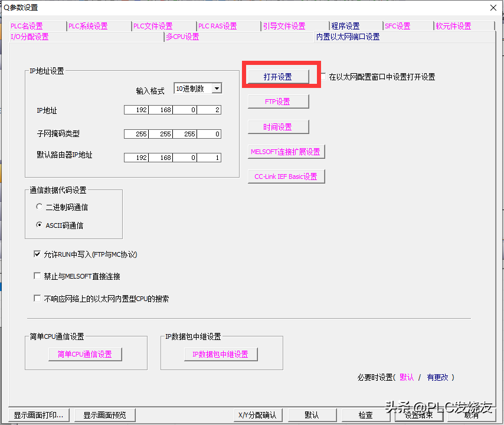
Task: Enable 禁止与MELSOFT直接连接 checkbox
Action: coord(38,276)
